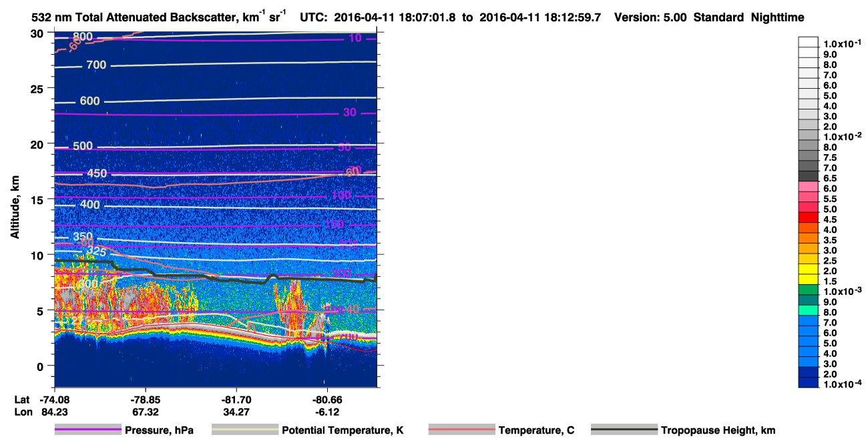The image size is (868, 445).
Task: Click the 3.5 color scale label
Action: click(x=830, y=240)
